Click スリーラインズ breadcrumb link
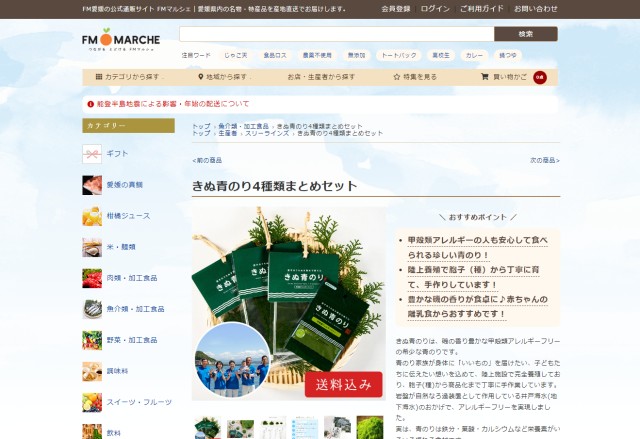The image size is (640, 439). tap(267, 133)
